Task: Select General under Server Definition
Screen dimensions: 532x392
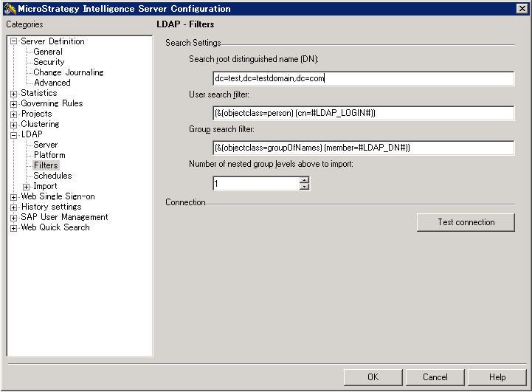Action: coord(48,52)
